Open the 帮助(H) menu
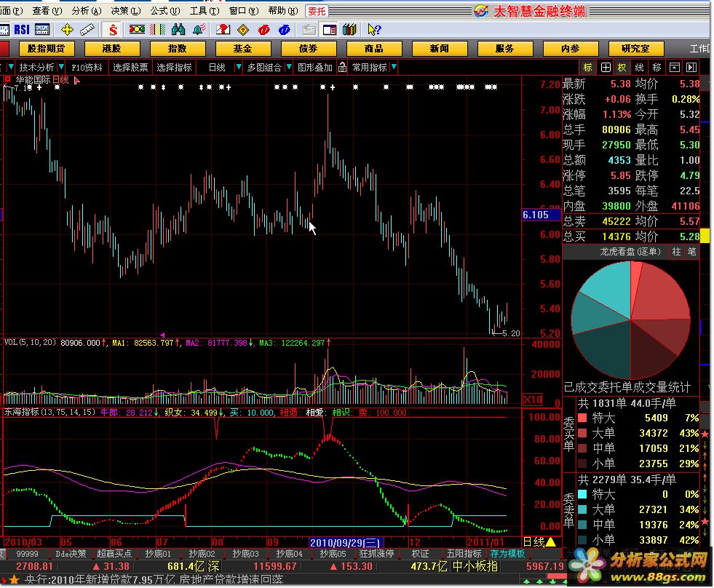This screenshot has height=588, width=714. click(x=283, y=10)
